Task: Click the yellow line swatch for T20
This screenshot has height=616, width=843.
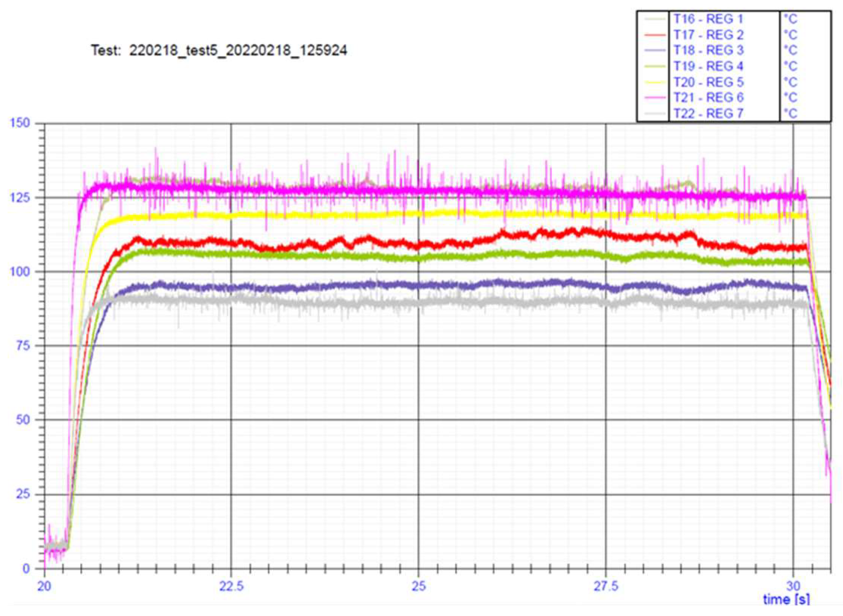Action: tap(655, 82)
